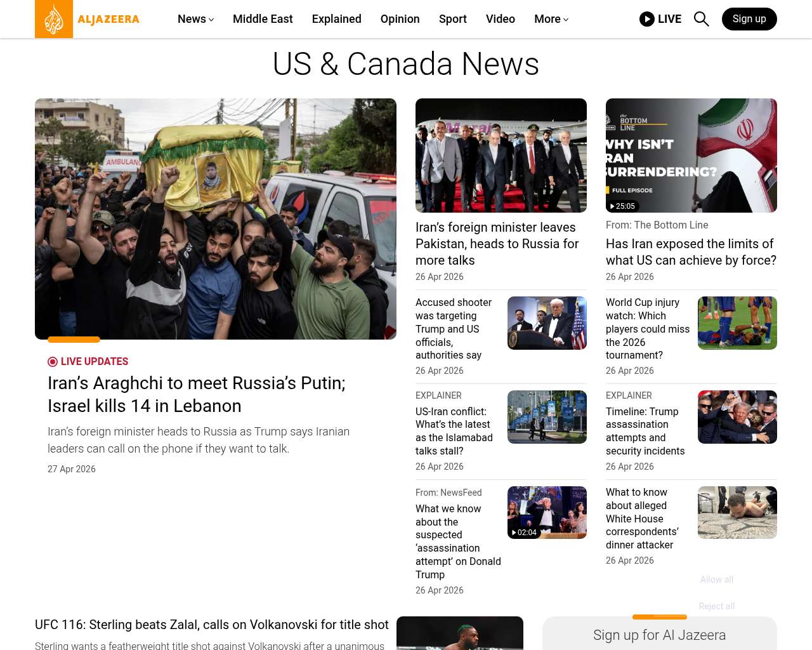This screenshot has height=650, width=812.
Task: Open UFC 116 Sterling beats Zalal story
Action: tap(212, 625)
